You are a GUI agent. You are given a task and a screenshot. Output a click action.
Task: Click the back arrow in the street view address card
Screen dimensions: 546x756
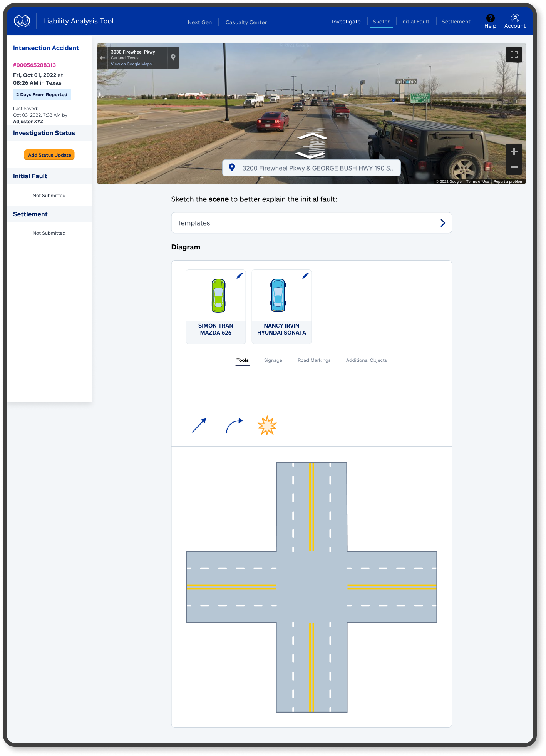click(x=102, y=58)
